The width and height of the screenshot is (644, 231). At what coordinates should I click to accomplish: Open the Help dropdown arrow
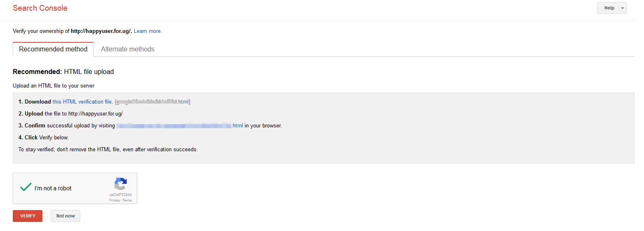[x=622, y=8]
